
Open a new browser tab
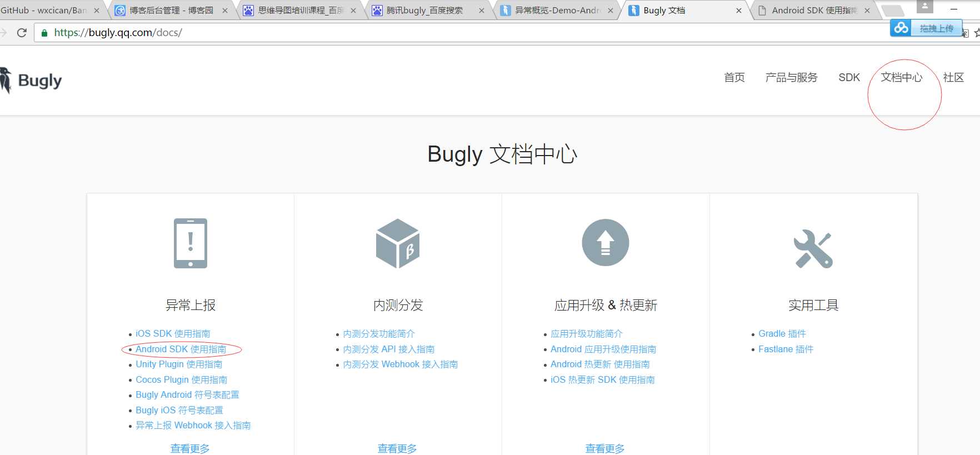(893, 11)
